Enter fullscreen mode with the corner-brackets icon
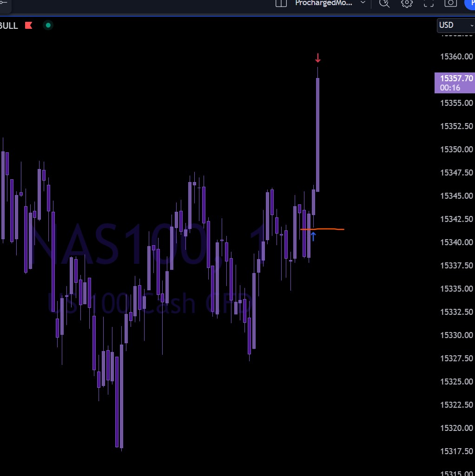 429,3
